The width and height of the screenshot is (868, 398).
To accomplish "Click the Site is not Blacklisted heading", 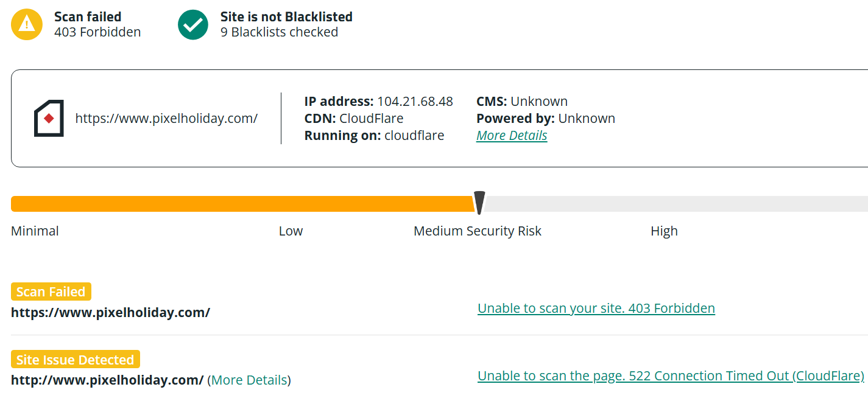I will [286, 16].
